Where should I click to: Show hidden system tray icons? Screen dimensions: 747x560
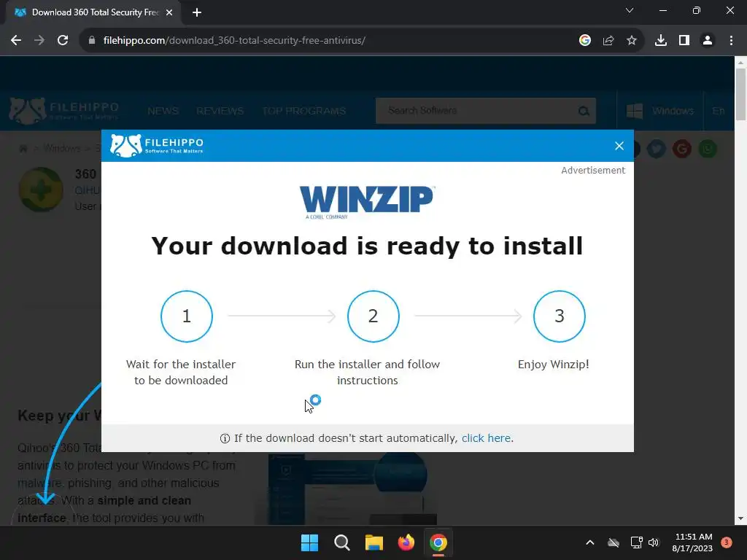[589, 542]
